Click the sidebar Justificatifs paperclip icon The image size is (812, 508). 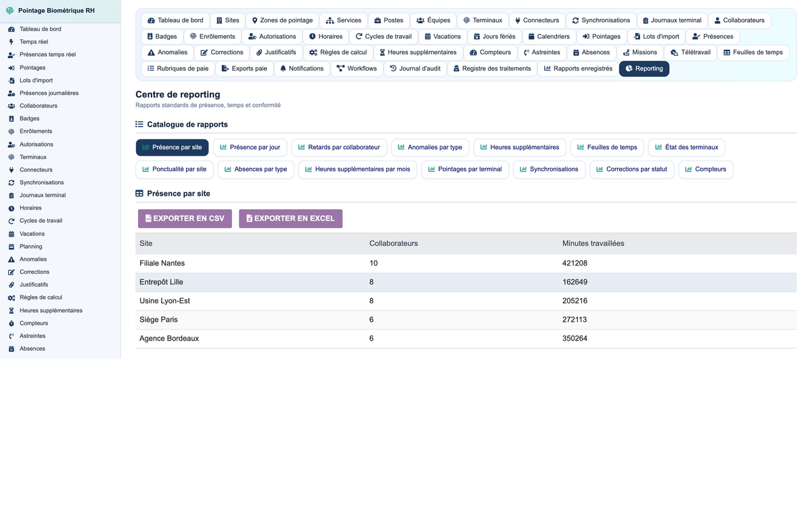(x=12, y=285)
